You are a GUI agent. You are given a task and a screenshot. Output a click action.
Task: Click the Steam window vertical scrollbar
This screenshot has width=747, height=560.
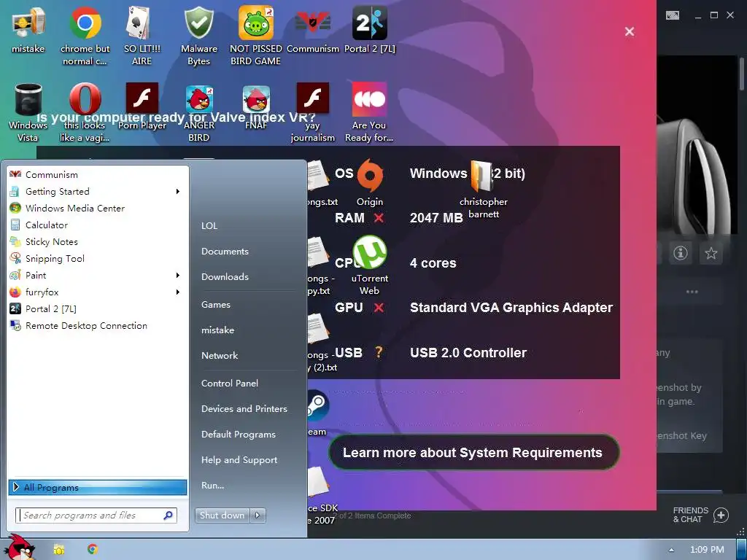[742, 74]
